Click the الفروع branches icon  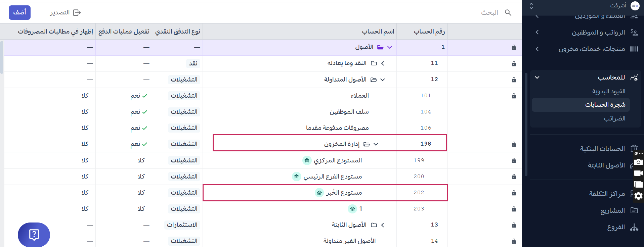pyautogui.click(x=634, y=228)
